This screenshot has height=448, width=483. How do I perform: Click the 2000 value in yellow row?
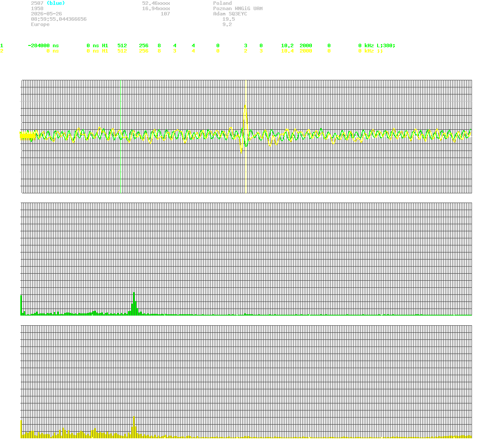click(306, 51)
